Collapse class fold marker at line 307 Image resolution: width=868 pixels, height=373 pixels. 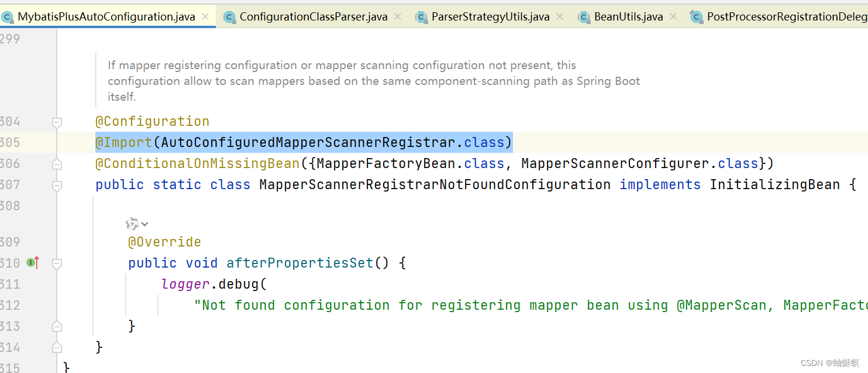(x=57, y=186)
